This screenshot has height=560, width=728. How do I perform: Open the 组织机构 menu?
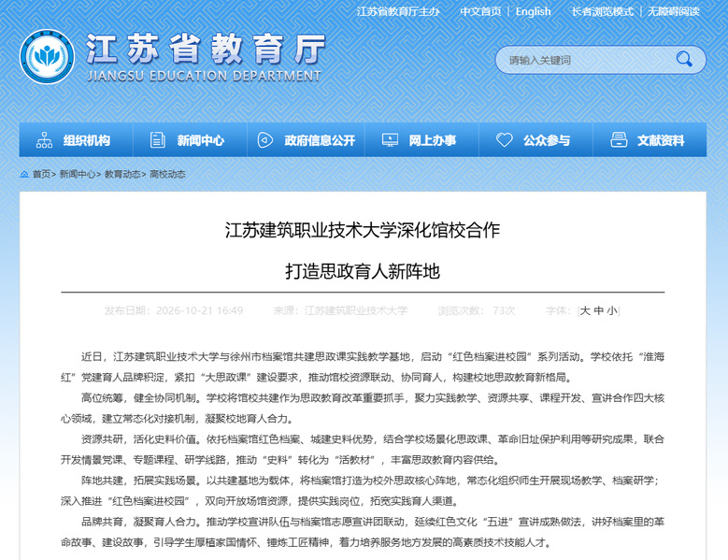(76, 140)
